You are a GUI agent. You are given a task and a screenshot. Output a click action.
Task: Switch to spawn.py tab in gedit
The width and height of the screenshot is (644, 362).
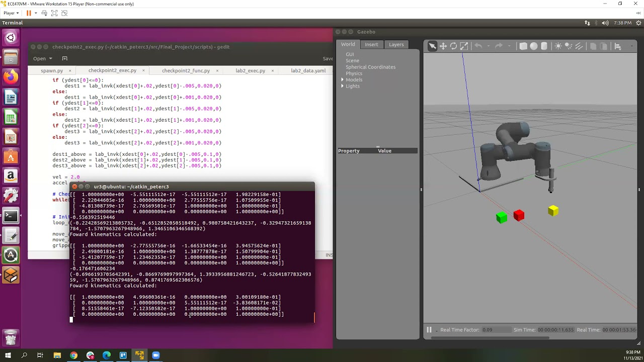(52, 70)
